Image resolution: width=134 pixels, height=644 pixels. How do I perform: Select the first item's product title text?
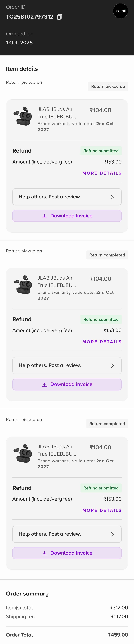(x=57, y=113)
